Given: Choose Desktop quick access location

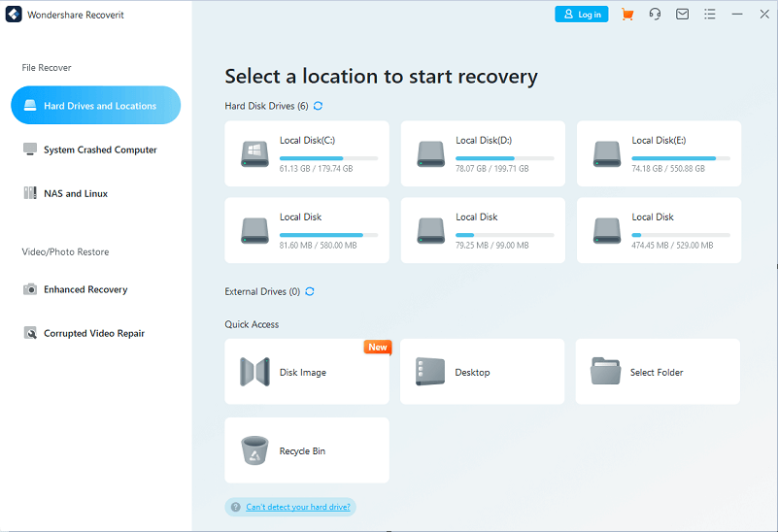Looking at the screenshot, I should pyautogui.click(x=482, y=372).
